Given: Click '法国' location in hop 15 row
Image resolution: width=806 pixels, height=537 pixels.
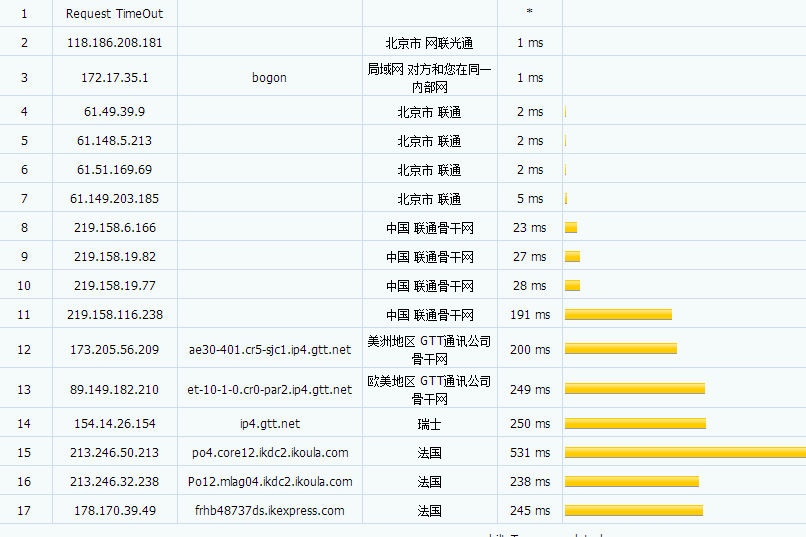Looking at the screenshot, I should pos(429,453).
